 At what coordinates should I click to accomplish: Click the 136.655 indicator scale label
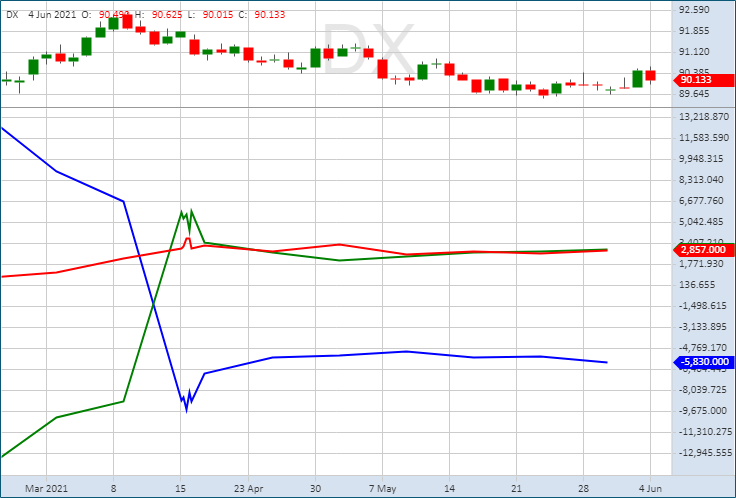698,285
